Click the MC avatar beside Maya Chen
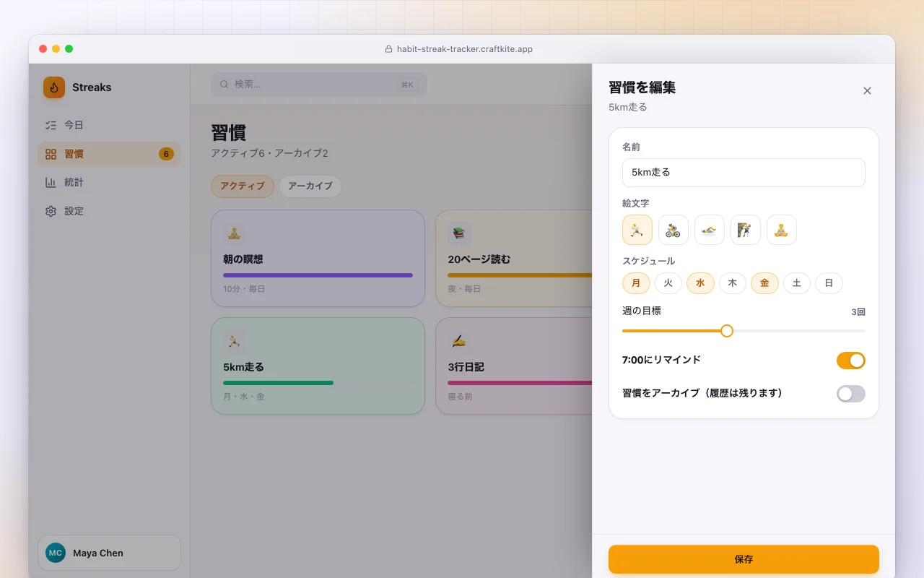Viewport: 924px width, 578px height. pos(56,553)
